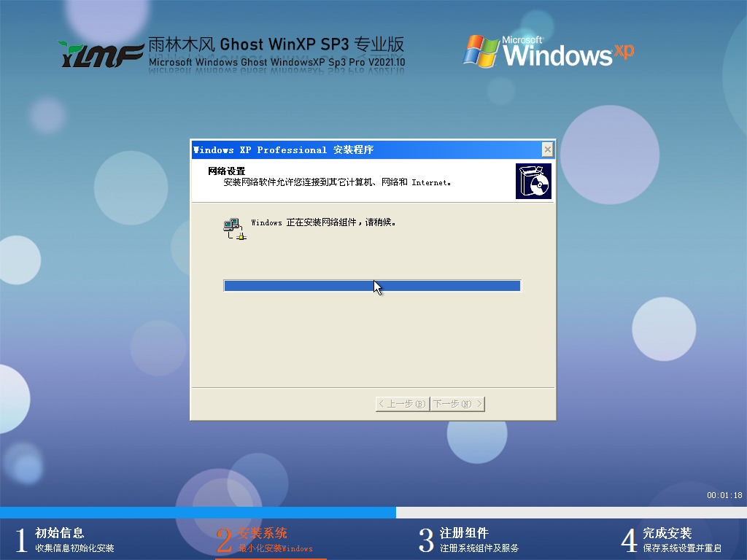The width and height of the screenshot is (747, 560).
Task: Click the disabled 下一步 button
Action: click(457, 403)
